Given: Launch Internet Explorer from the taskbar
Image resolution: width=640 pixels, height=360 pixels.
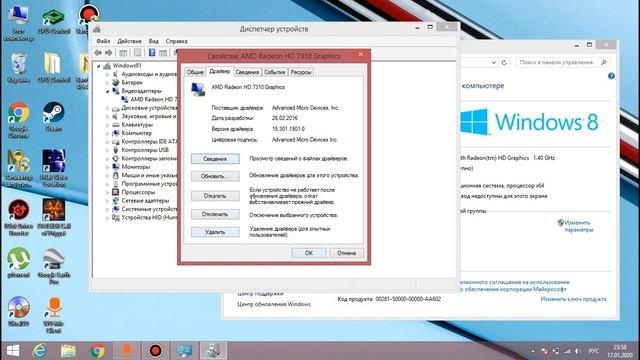Looking at the screenshot, I should [x=40, y=351].
